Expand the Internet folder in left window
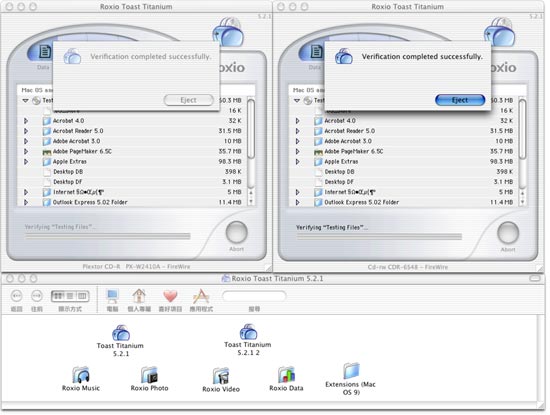 point(26,192)
